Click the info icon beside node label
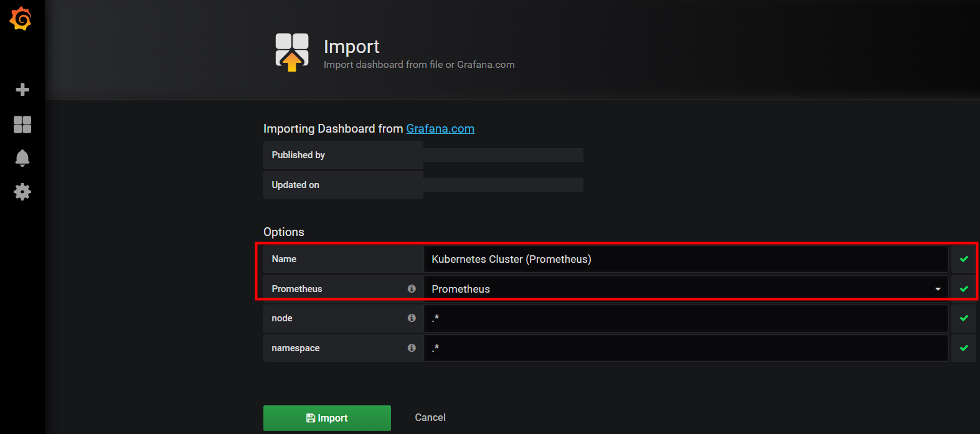 click(x=412, y=318)
